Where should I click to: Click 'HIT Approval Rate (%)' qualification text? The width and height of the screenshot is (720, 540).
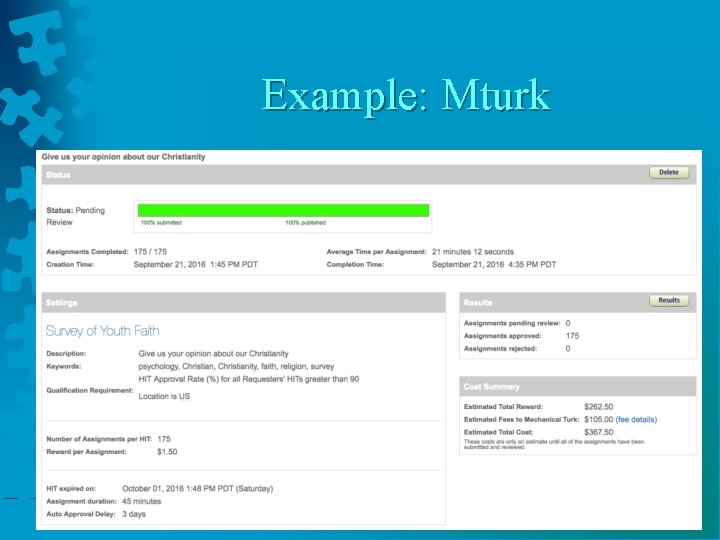click(x=249, y=379)
